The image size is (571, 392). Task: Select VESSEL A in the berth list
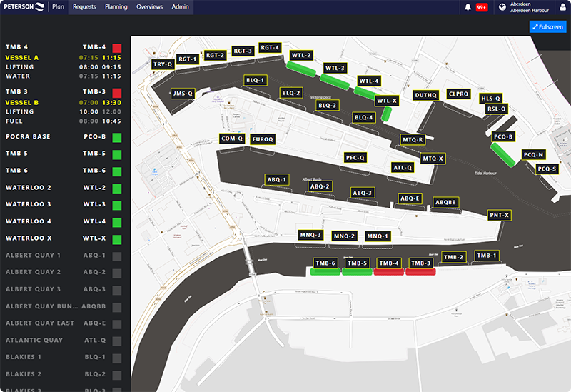(22, 58)
